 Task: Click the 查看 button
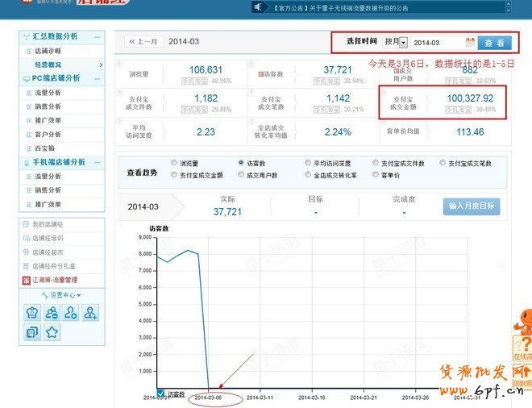click(x=495, y=42)
